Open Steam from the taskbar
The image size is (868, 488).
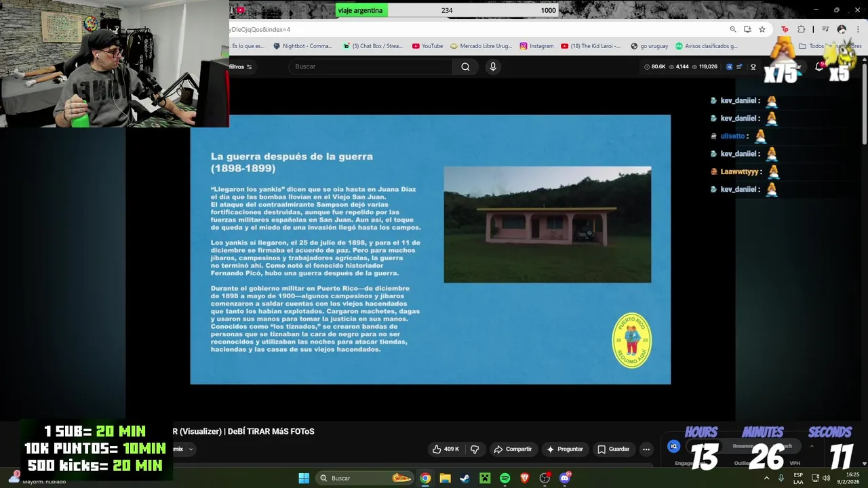[x=465, y=478]
